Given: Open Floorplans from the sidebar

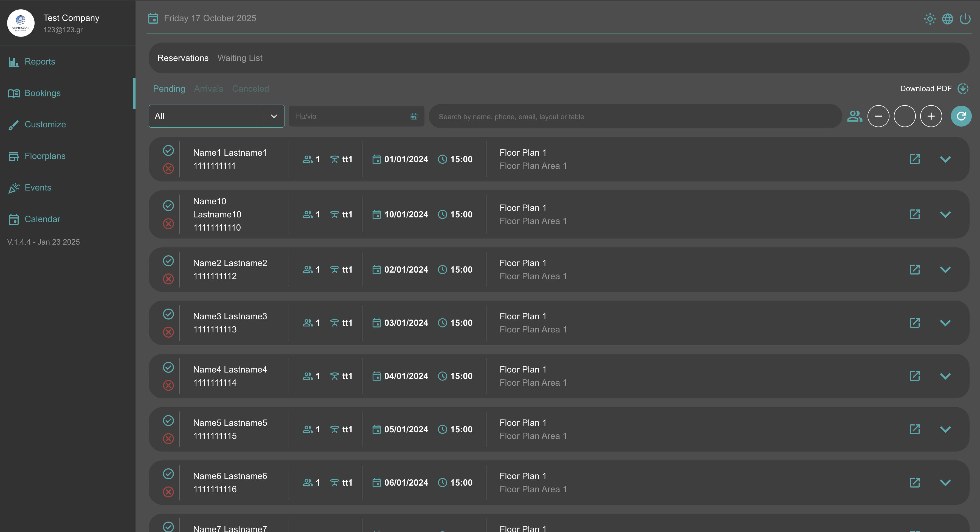Looking at the screenshot, I should (45, 156).
